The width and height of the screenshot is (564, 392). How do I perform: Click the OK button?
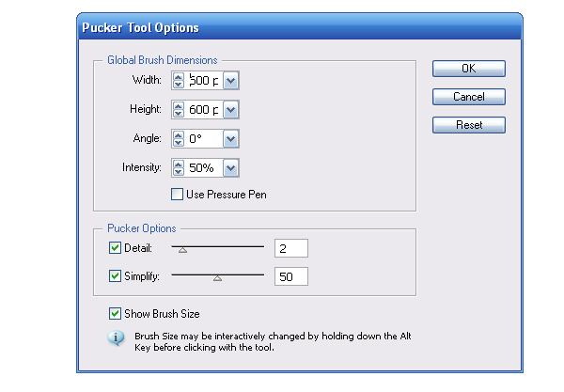(x=469, y=69)
